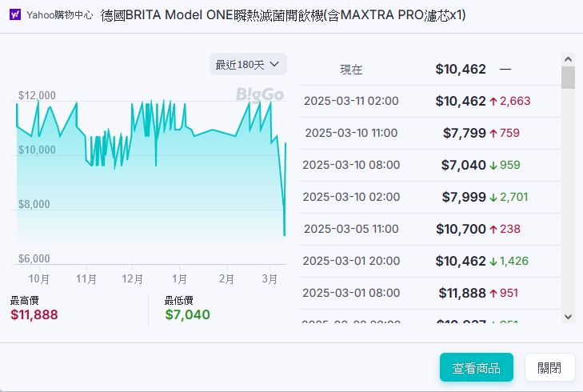Image resolution: width=583 pixels, height=392 pixels.
Task: Click the scrollbar down arrow
Action: (x=568, y=316)
